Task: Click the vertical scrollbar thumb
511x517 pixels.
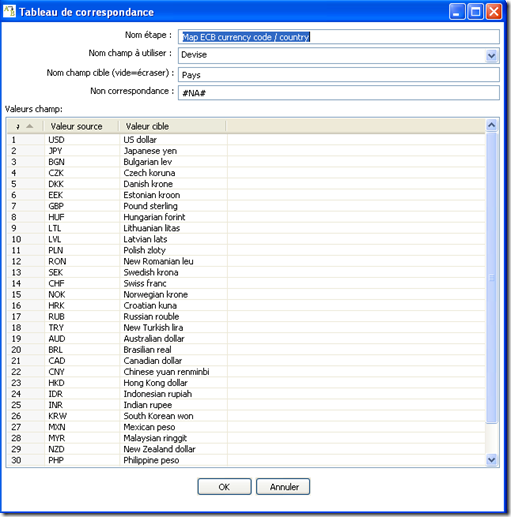Action: point(491,278)
